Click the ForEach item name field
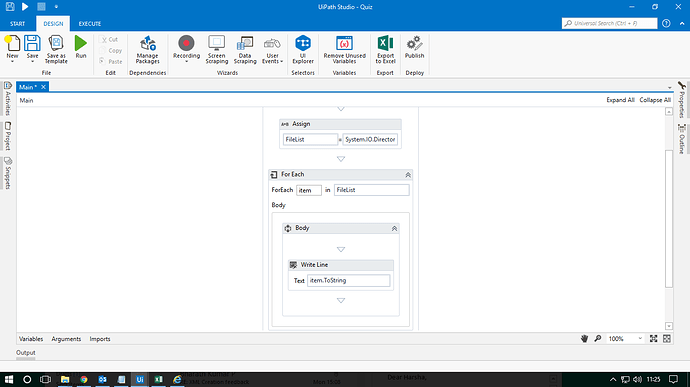Image resolution: width=690 pixels, height=387 pixels. click(308, 190)
